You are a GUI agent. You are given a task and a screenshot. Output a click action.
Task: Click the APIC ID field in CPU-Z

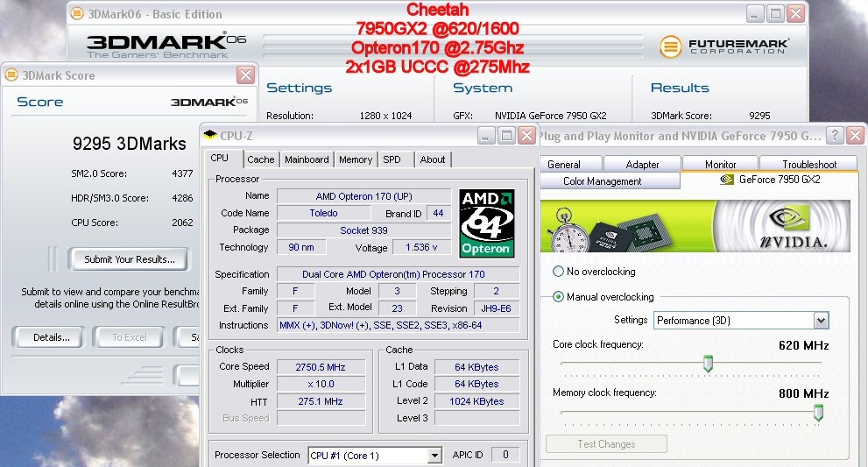click(505, 455)
